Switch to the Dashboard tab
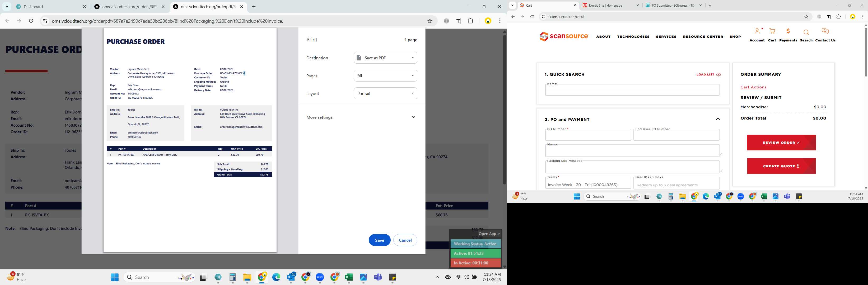Image resolution: width=868 pixels, height=285 pixels. [51, 7]
